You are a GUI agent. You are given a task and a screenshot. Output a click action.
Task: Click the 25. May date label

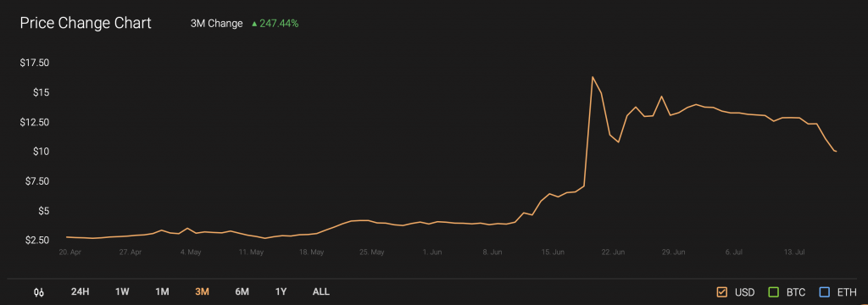click(371, 252)
